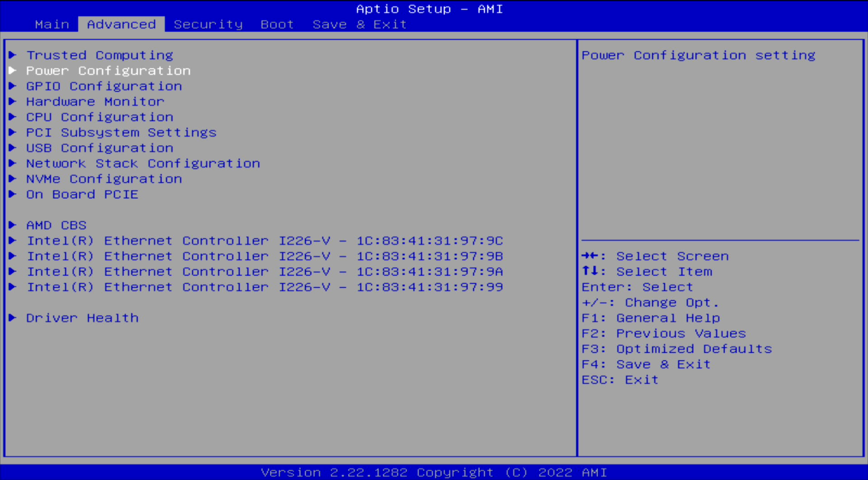Viewport: 868px width, 480px height.
Task: Open GPIO Configuration entry
Action: pos(104,86)
